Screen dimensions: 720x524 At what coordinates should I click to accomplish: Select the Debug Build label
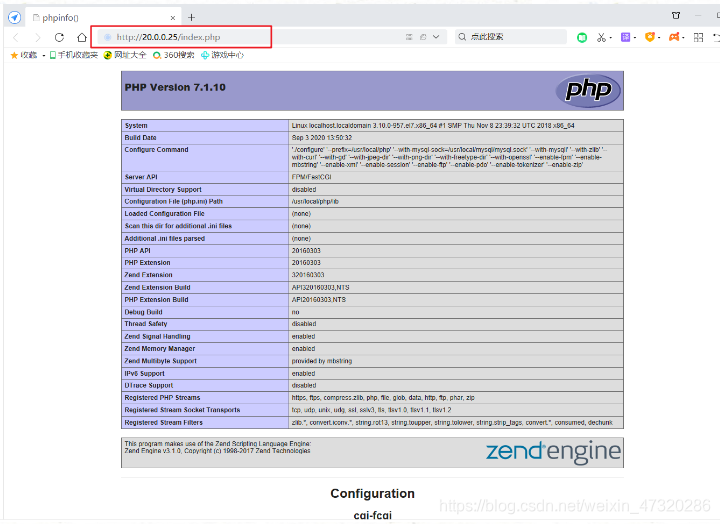pos(143,312)
